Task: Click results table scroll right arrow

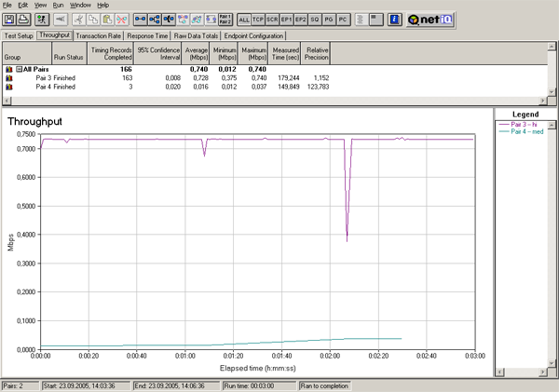Action: [542, 101]
